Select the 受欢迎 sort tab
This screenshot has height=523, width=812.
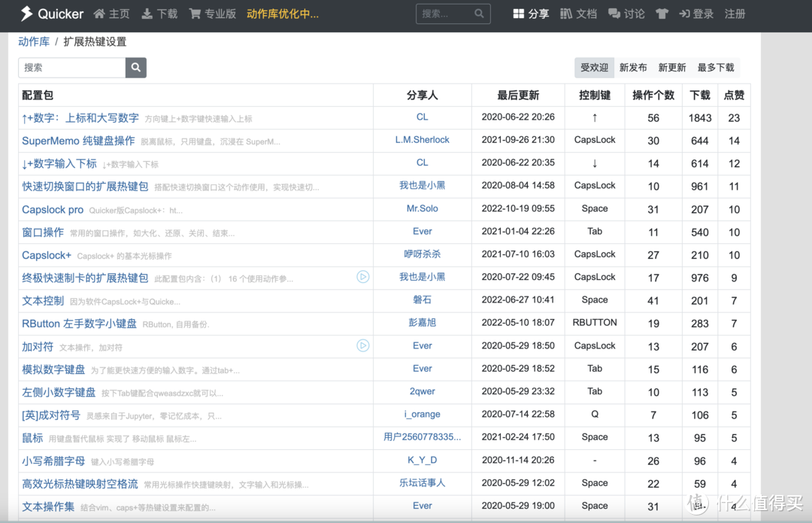pyautogui.click(x=594, y=68)
